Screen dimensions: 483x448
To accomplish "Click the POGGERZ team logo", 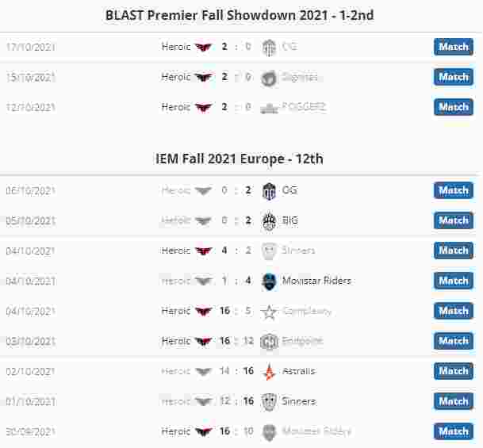I will pos(269,108).
